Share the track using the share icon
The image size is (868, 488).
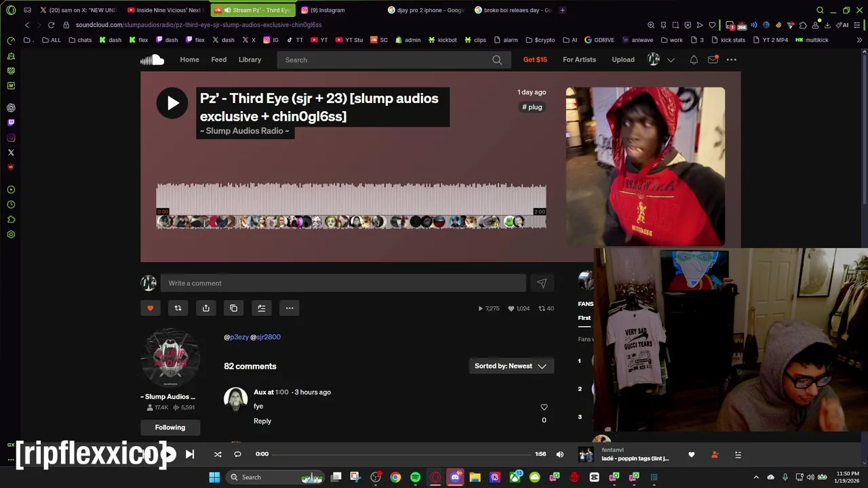(x=206, y=308)
